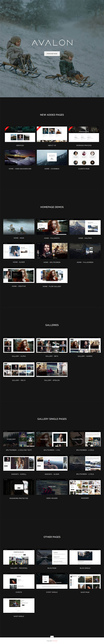Click the MASONRY caption
Viewport: 104px width, 644px height.
pyautogui.click(x=85, y=498)
